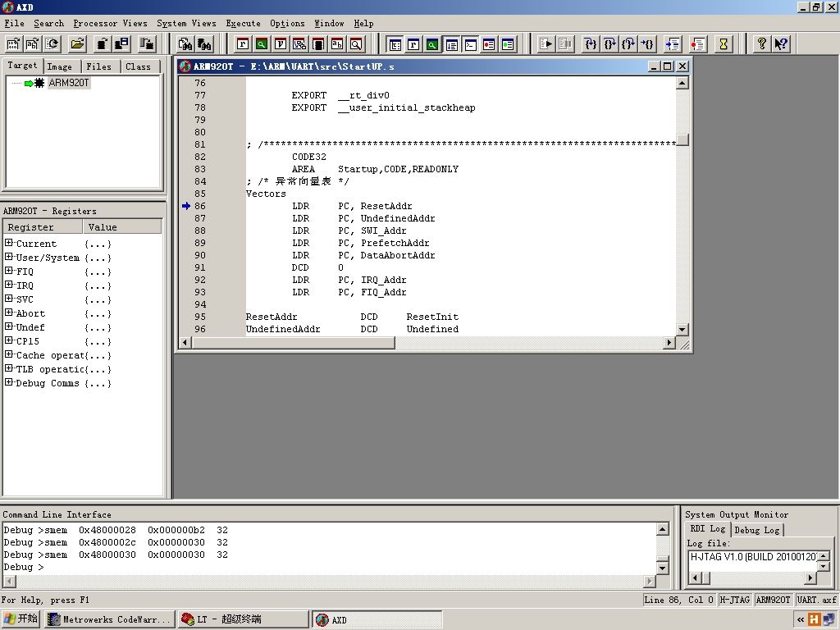Open the Low Level Symbols 'ab' icon

coord(337,44)
